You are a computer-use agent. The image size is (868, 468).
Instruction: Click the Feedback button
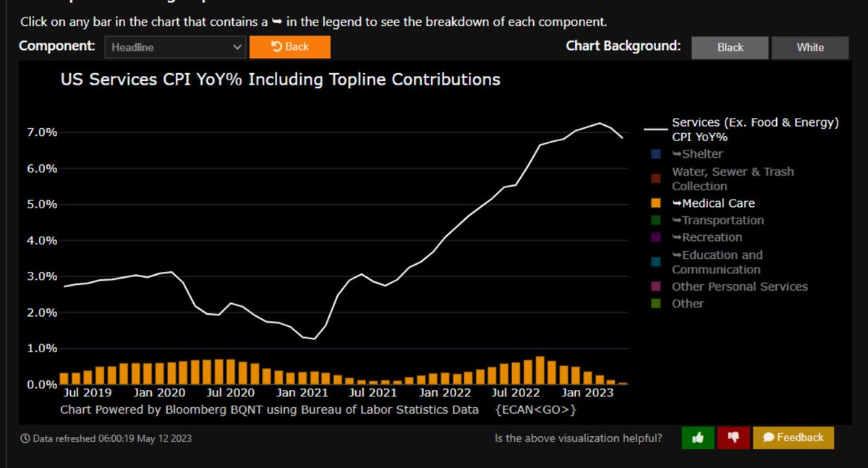[793, 438]
